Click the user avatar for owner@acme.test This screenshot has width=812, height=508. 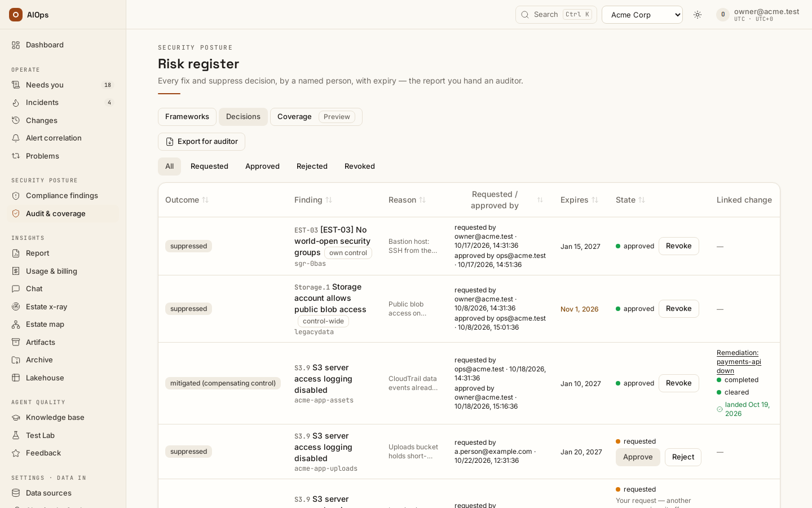coord(723,15)
